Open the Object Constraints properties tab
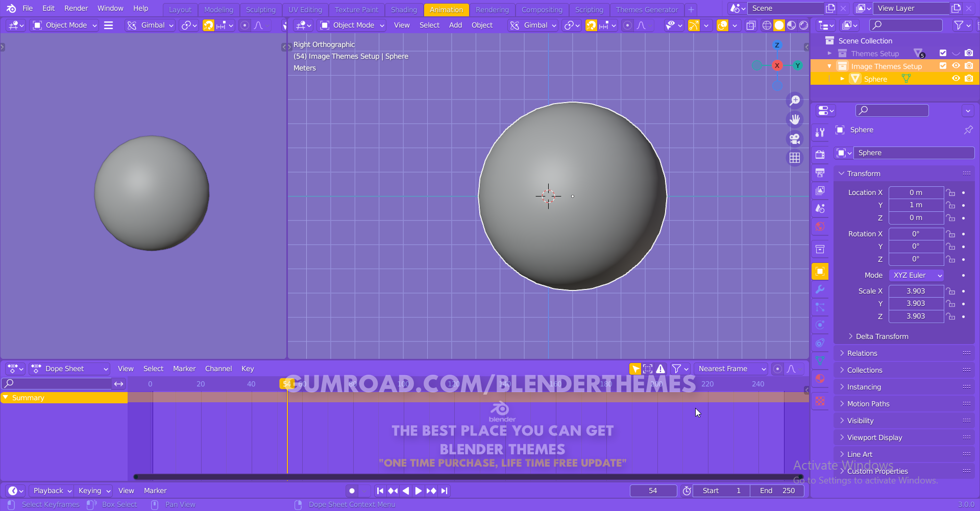 click(820, 343)
